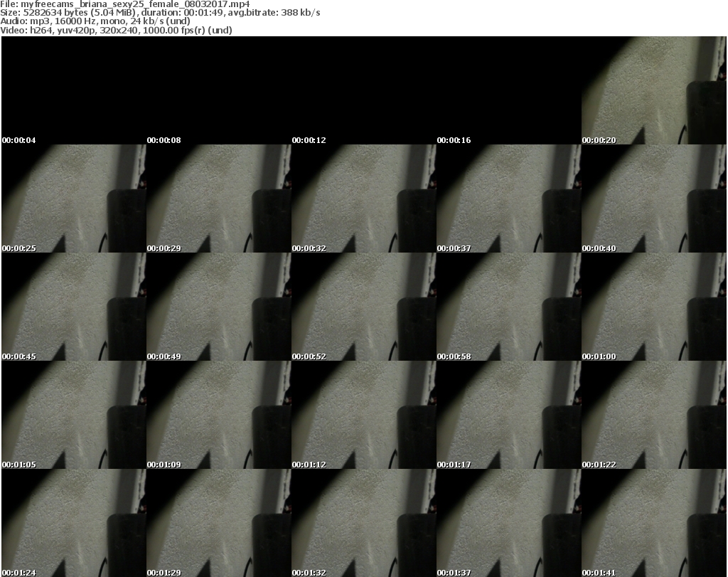728x577 pixels.
Task: Open the frame at timestamp 00:00:25
Action: coord(74,198)
